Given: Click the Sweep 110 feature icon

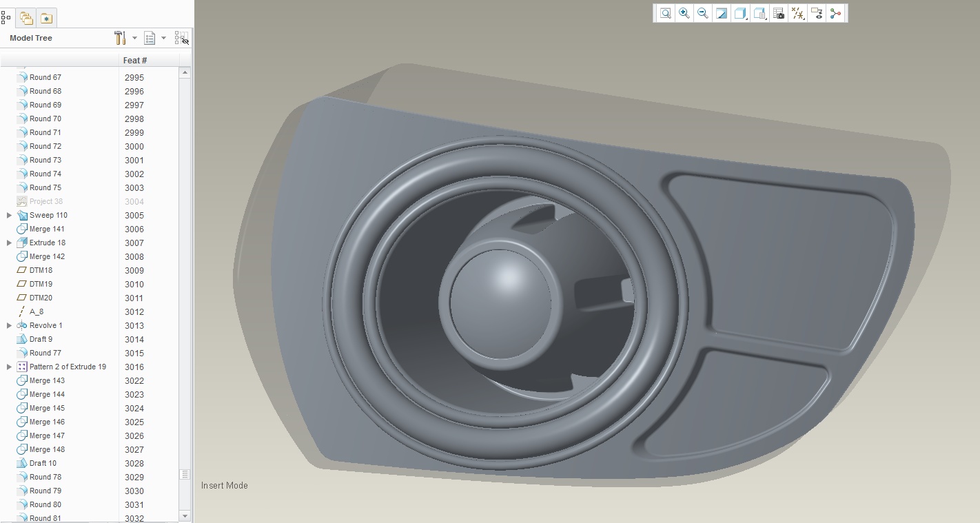Looking at the screenshot, I should 21,215.
